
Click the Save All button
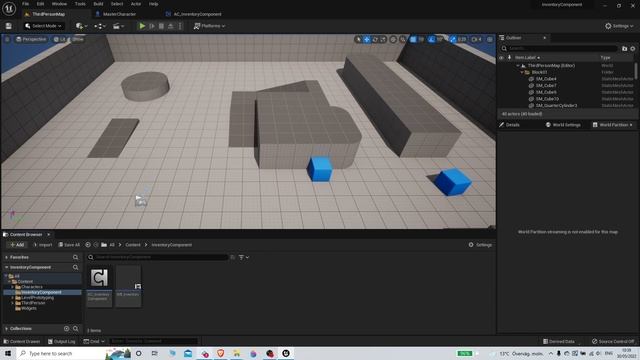pyautogui.click(x=69, y=245)
